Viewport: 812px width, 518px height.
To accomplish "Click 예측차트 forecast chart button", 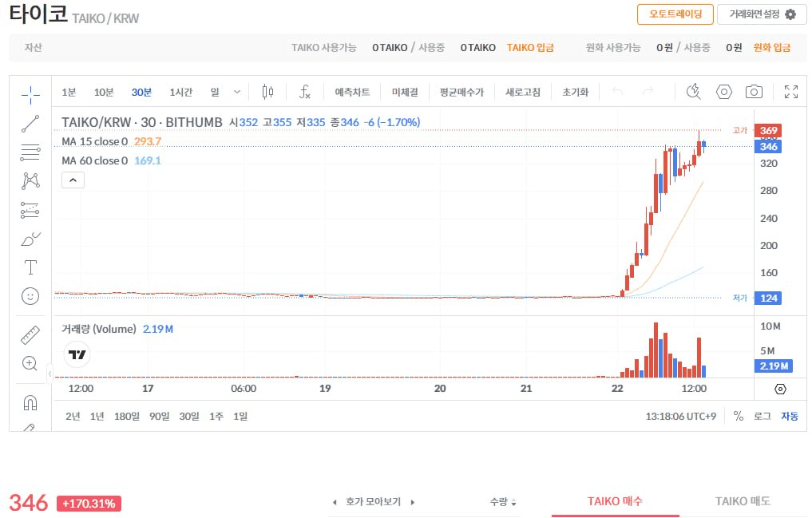I will [352, 92].
